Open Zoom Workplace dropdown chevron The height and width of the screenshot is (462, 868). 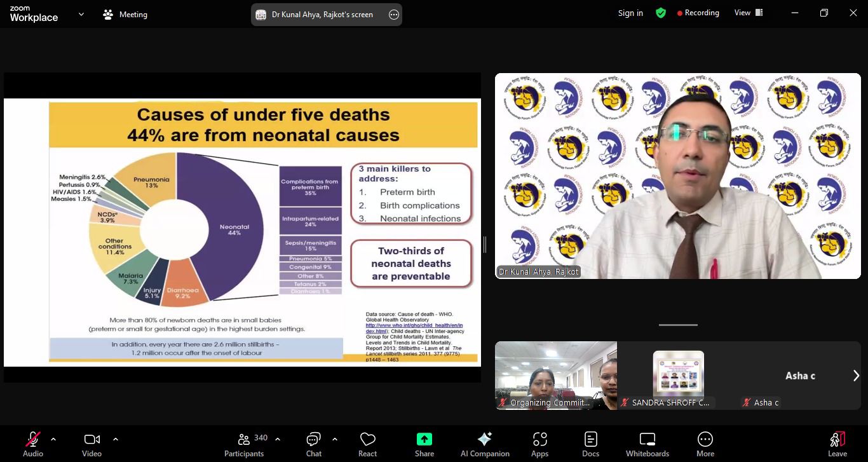(81, 14)
